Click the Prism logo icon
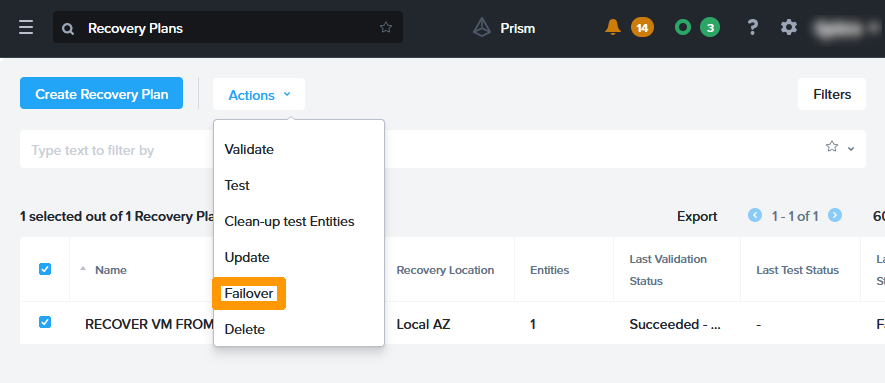Screen dimensions: 885x383 [481, 28]
